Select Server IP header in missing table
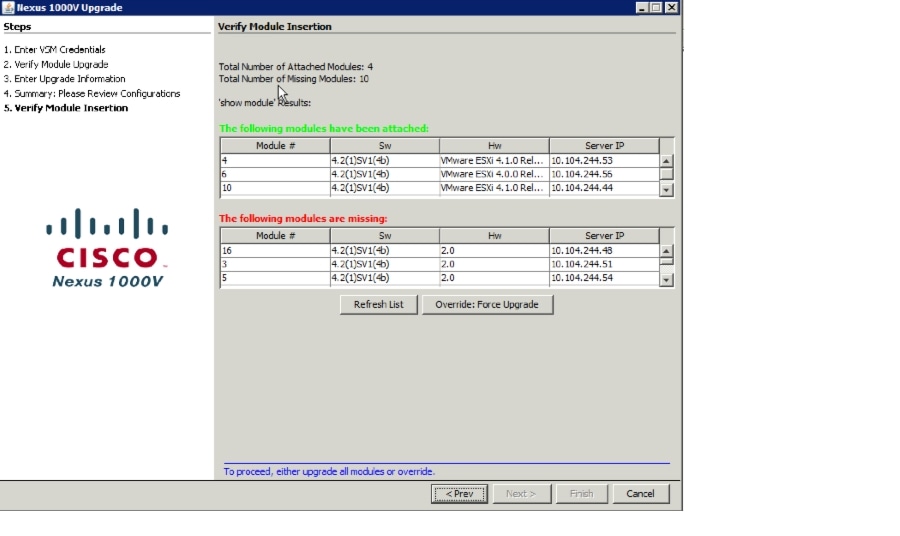 point(604,236)
